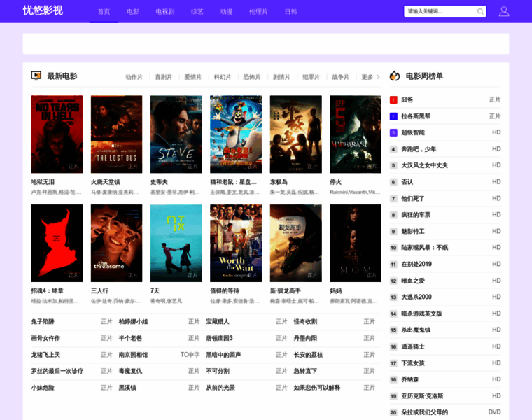The height and width of the screenshot is (420, 532).
Task: Click the chevron arrow beside 更多
Action: click(x=379, y=77)
